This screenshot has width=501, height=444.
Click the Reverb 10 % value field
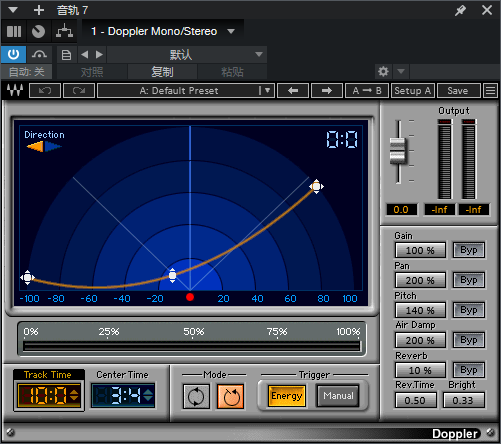(x=420, y=370)
